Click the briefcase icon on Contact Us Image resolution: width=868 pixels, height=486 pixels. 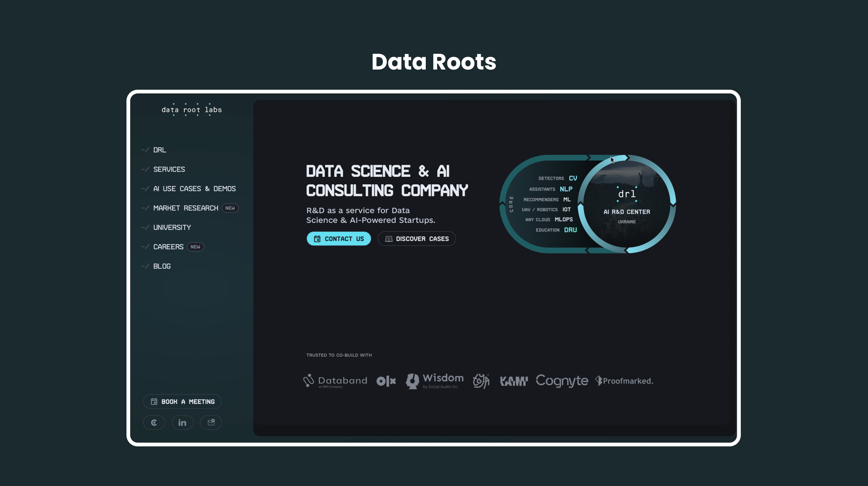[x=317, y=238]
